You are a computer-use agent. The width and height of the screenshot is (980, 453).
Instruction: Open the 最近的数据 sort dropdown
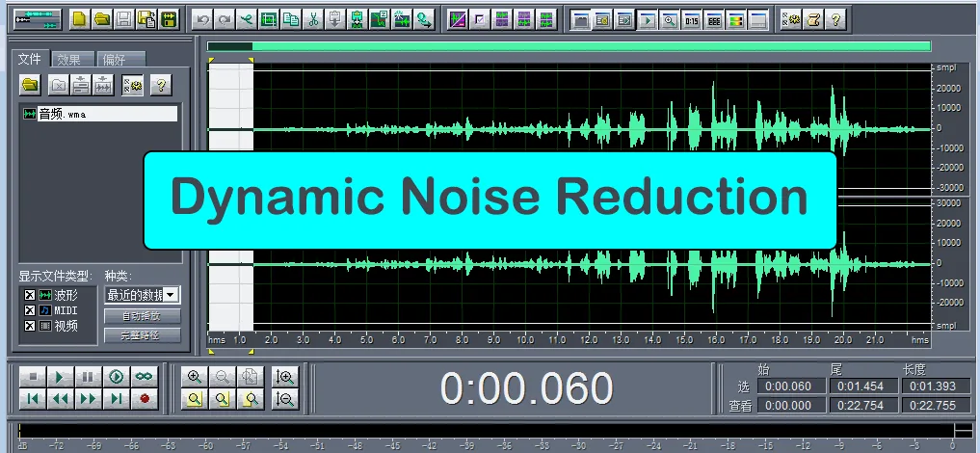(x=171, y=295)
